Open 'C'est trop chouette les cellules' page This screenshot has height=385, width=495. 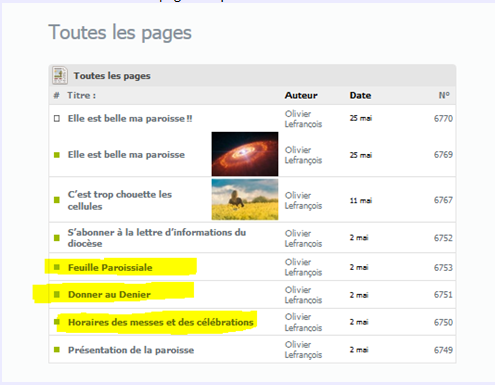[120, 200]
